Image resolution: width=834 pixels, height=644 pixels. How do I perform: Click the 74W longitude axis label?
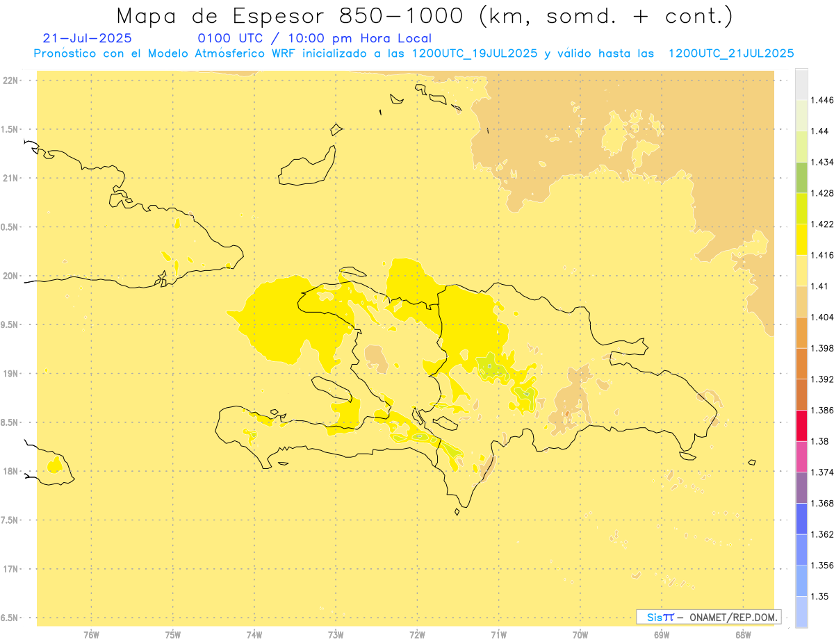pyautogui.click(x=254, y=635)
